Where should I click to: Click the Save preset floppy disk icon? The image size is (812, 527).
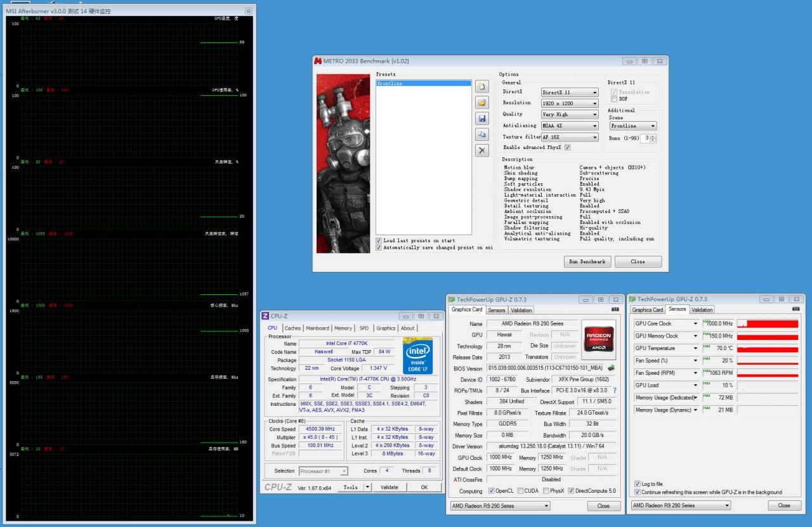coord(482,119)
